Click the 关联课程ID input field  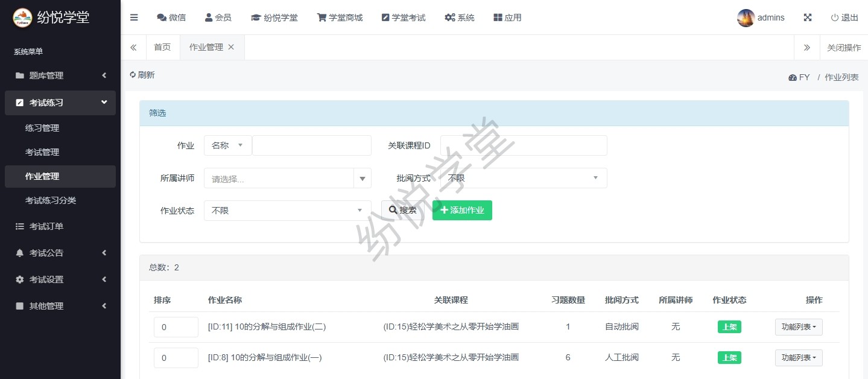click(523, 145)
